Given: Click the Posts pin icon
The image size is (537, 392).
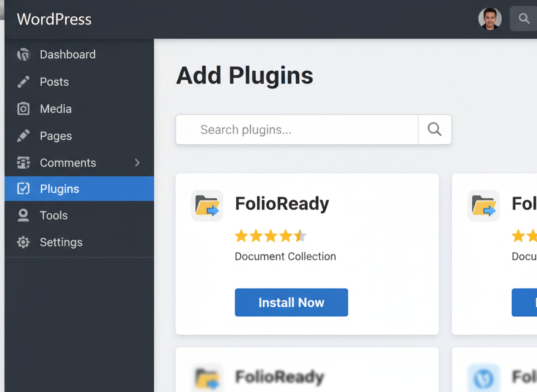Looking at the screenshot, I should pyautogui.click(x=23, y=82).
